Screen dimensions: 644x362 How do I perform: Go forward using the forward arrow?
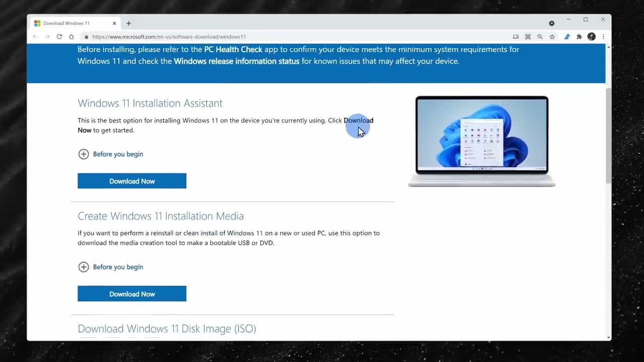47,37
